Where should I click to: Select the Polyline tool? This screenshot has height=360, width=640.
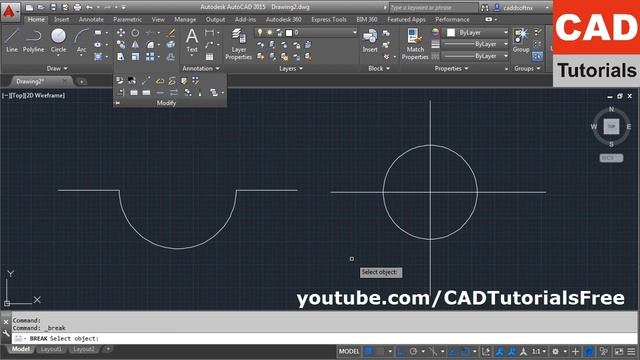click(33, 40)
